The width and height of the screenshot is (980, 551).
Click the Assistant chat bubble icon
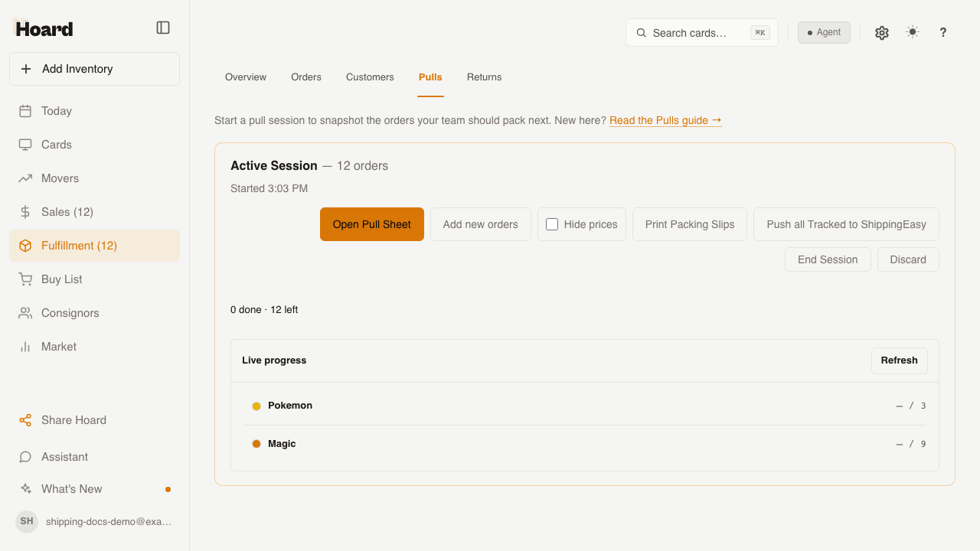[x=25, y=457]
